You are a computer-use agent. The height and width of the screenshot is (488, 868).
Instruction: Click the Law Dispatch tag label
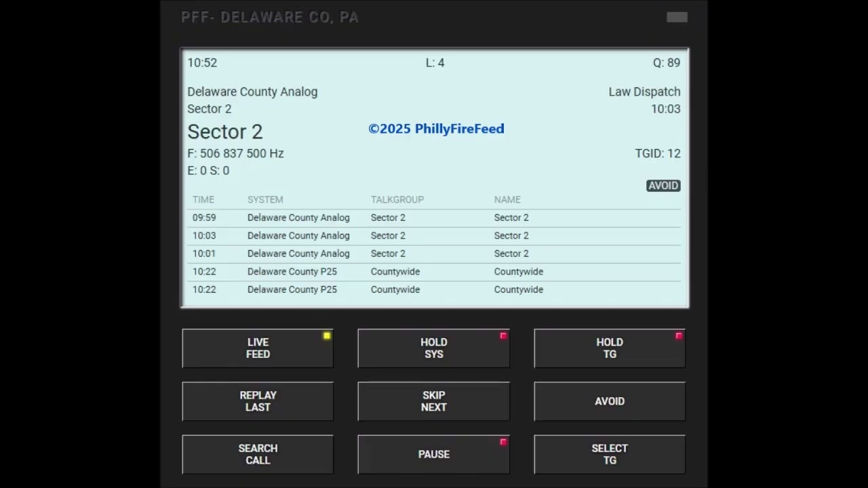644,91
